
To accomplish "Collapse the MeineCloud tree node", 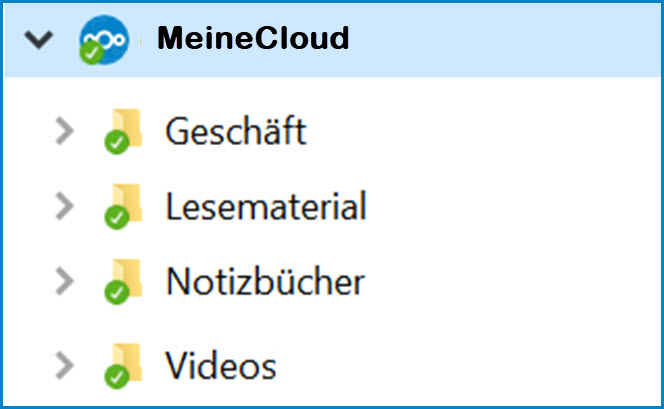I will [41, 40].
